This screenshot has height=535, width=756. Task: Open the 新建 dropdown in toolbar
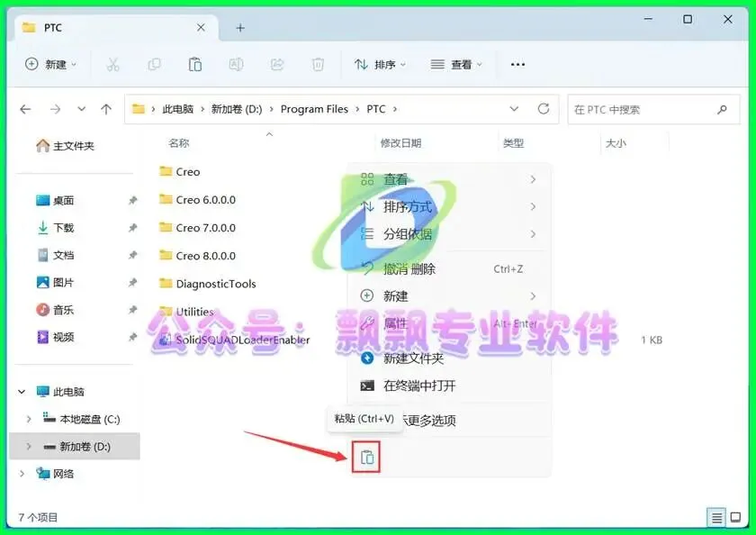point(50,64)
